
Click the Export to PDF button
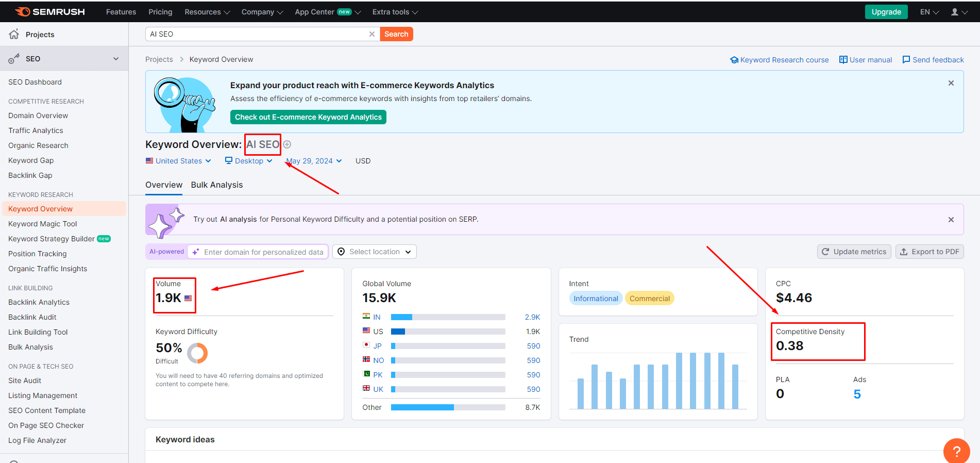pos(930,252)
